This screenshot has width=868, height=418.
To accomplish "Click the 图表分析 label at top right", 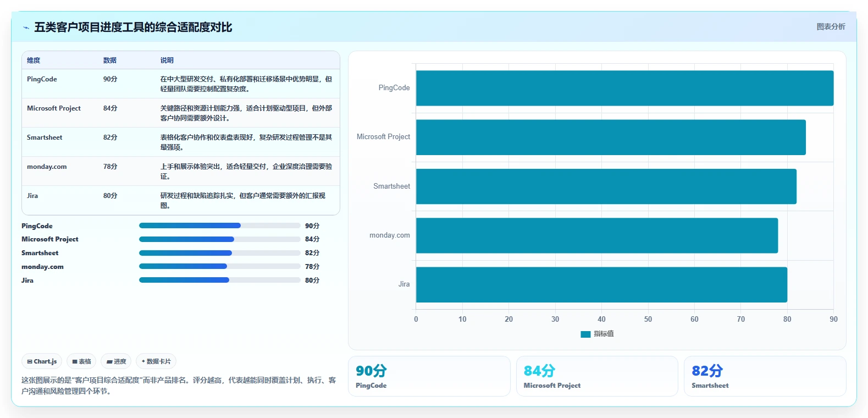I will [x=831, y=26].
